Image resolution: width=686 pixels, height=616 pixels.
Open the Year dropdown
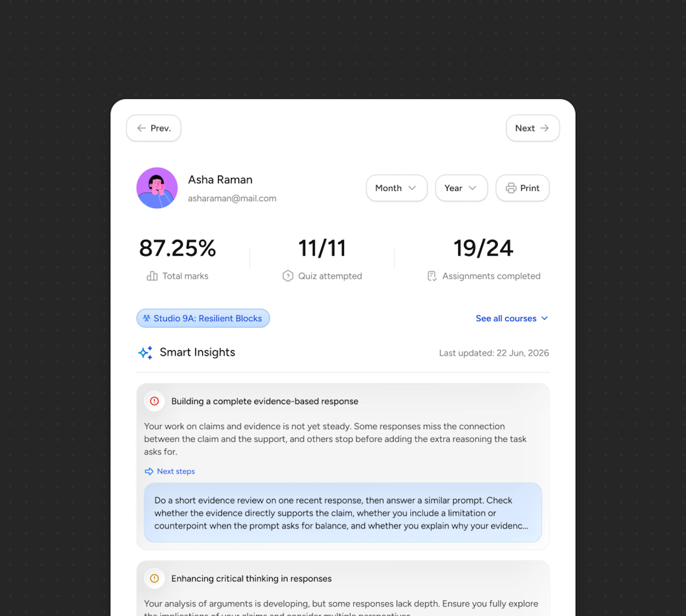point(461,188)
